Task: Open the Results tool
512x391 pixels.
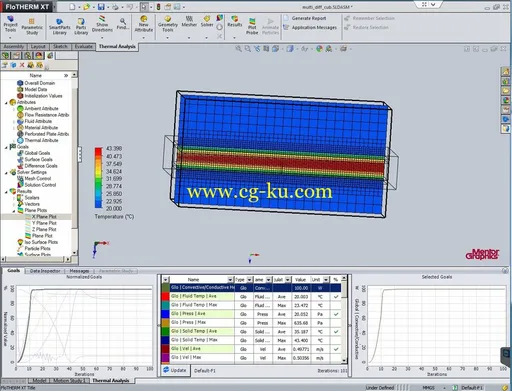Action: tap(235, 21)
